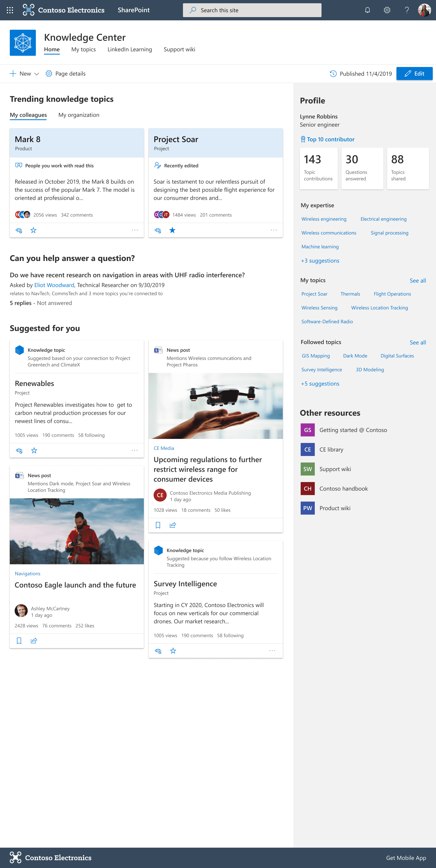Click the Search this site field

(x=252, y=10)
